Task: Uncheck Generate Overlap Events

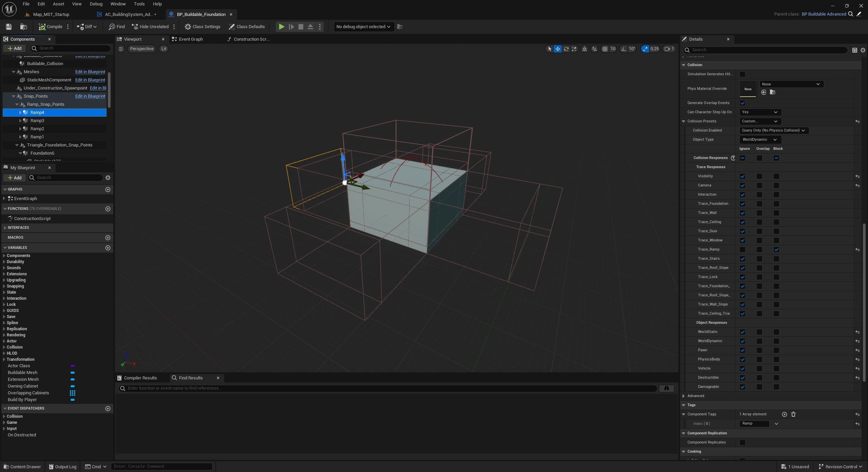Action: 742,103
